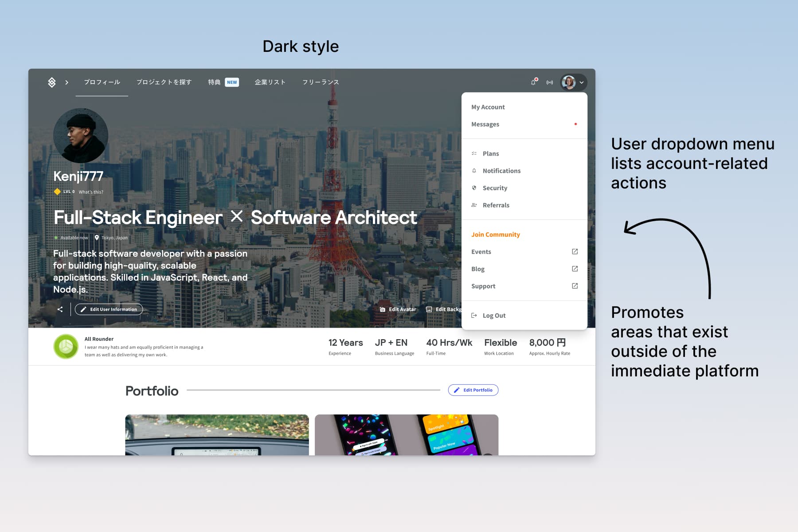Open the 企業リスト navigation tab

270,82
